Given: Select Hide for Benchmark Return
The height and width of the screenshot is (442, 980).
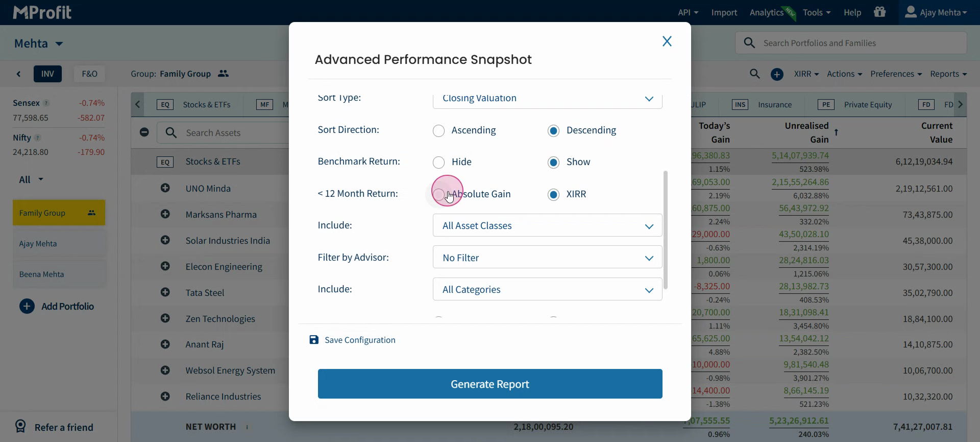Looking at the screenshot, I should click(438, 162).
